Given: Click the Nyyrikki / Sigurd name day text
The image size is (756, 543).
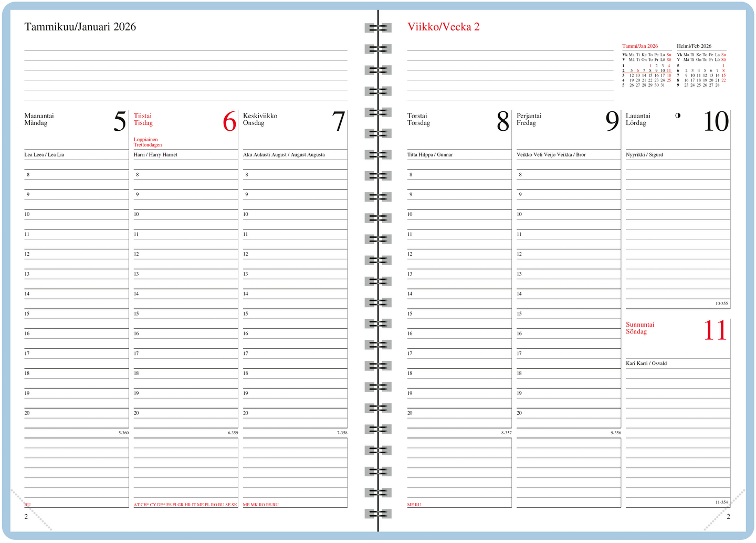Looking at the screenshot, I should [x=644, y=155].
